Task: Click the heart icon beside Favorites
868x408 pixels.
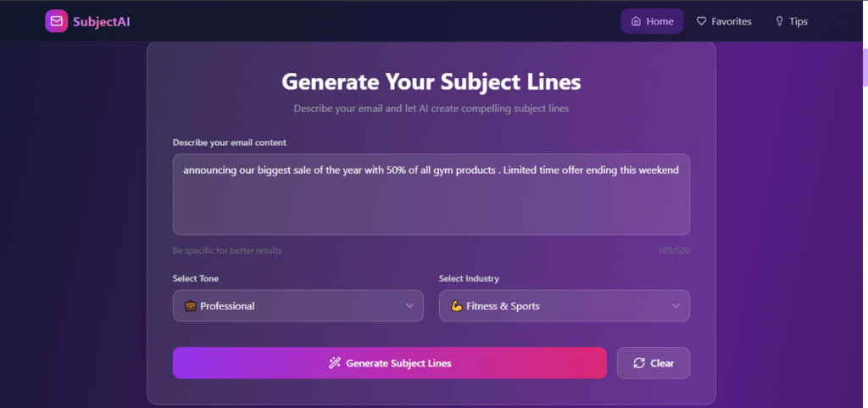Action: (x=701, y=21)
